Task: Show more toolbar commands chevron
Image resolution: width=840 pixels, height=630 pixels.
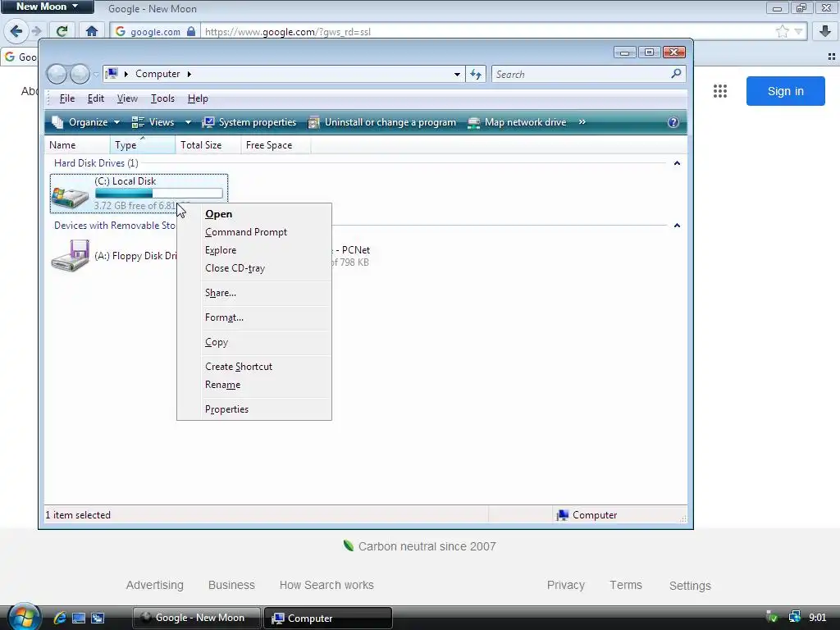Action: click(582, 122)
